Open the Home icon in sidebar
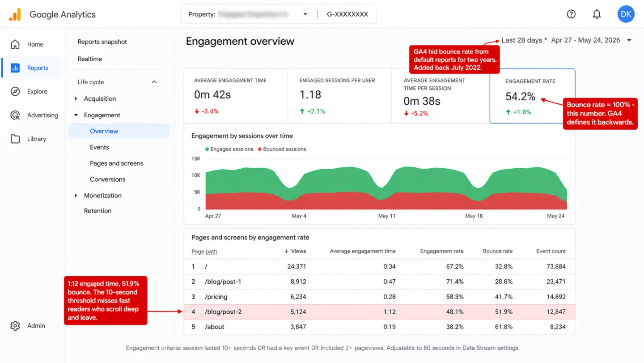The height and width of the screenshot is (363, 644). [x=15, y=44]
